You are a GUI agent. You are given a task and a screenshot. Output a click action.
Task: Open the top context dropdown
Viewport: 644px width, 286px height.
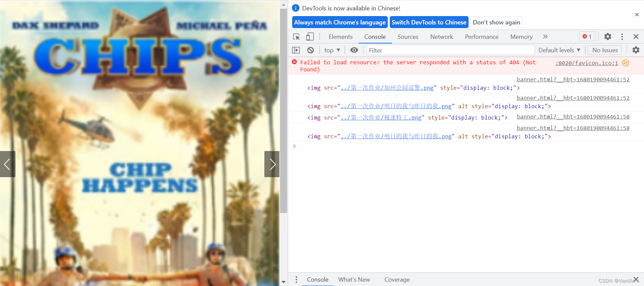332,50
